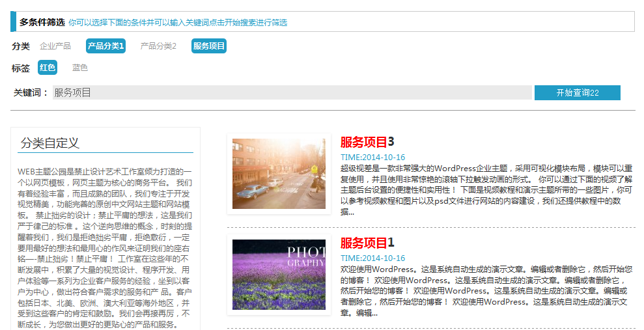Screen dimensions: 644x330
Task: Open the lavender field photo thumbnail
Action: tap(279, 275)
